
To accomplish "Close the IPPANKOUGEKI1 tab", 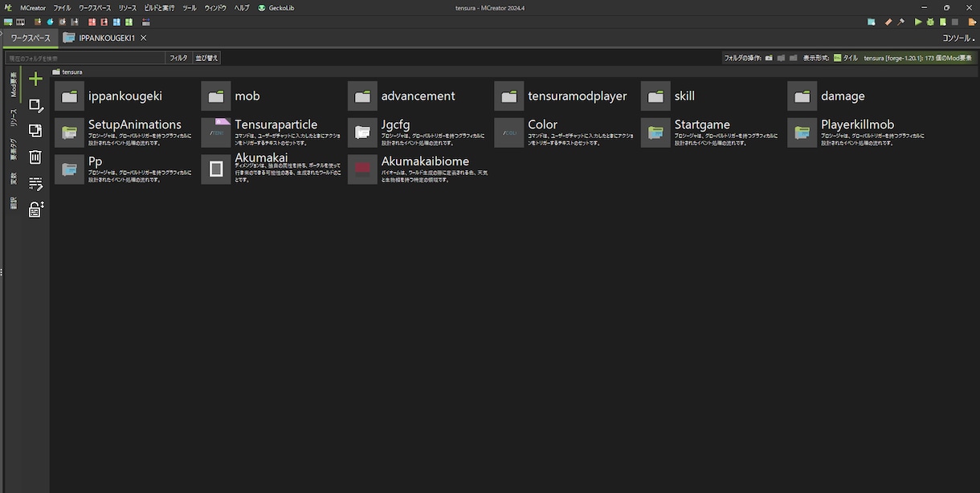I will tap(143, 38).
